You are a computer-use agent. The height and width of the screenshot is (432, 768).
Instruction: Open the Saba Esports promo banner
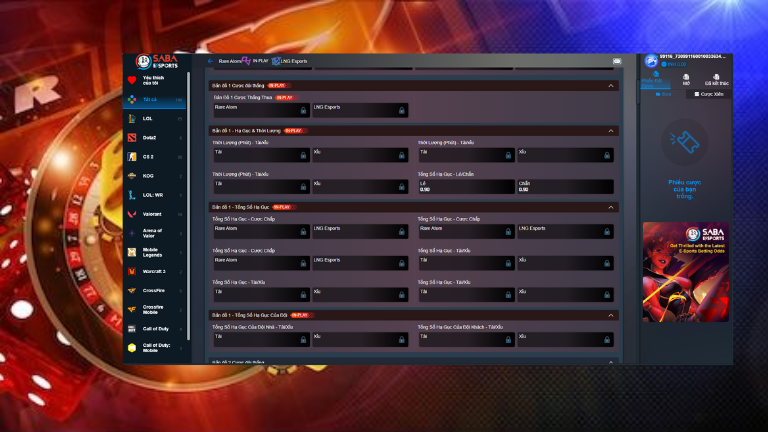pos(686,272)
